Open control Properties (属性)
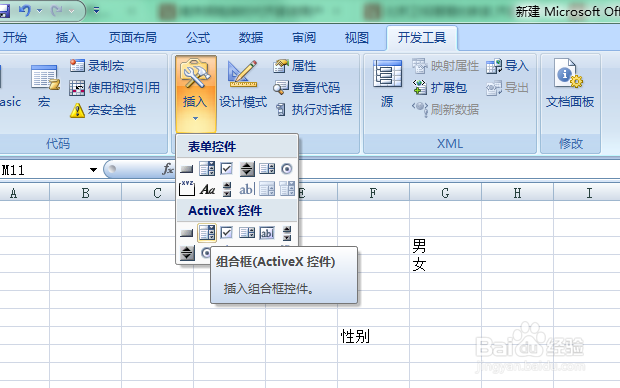The height and width of the screenshot is (388, 620). 295,66
